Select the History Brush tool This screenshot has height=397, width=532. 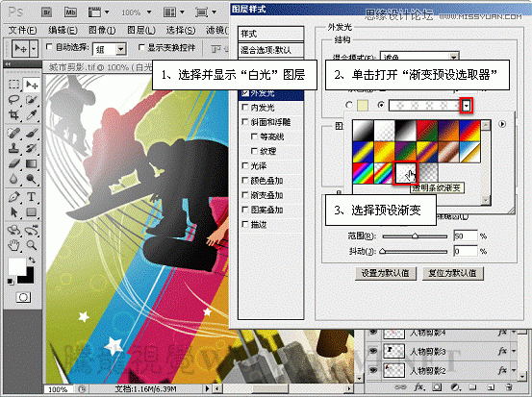point(31,148)
